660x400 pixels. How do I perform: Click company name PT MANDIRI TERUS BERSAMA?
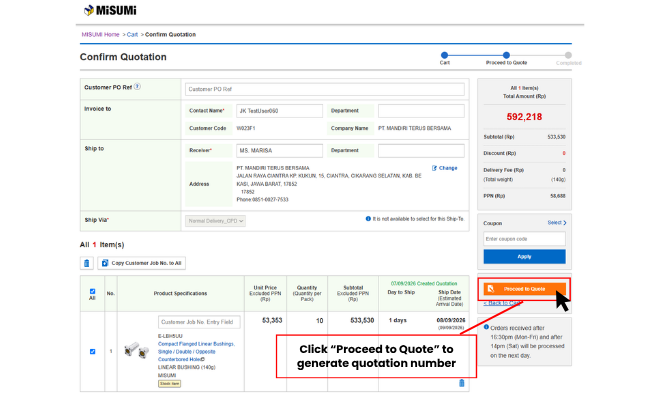pyautogui.click(x=415, y=128)
